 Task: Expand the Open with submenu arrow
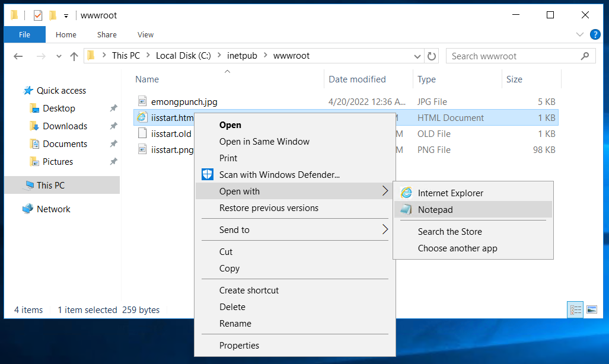pos(385,191)
